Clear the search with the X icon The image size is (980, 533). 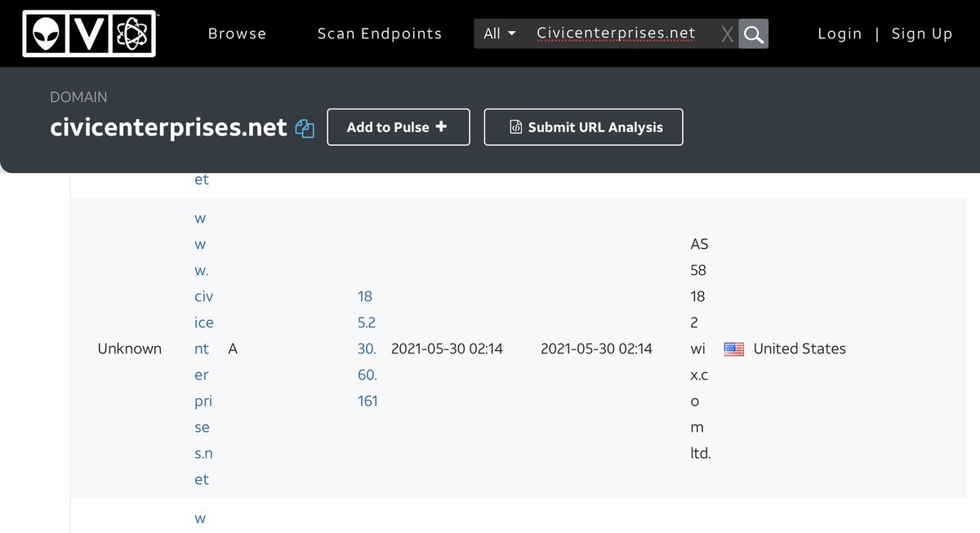click(727, 34)
